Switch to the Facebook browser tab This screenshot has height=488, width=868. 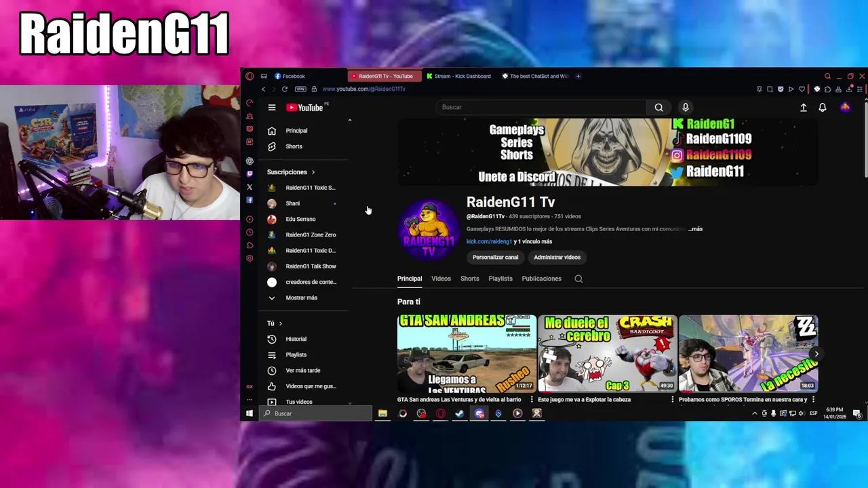290,76
